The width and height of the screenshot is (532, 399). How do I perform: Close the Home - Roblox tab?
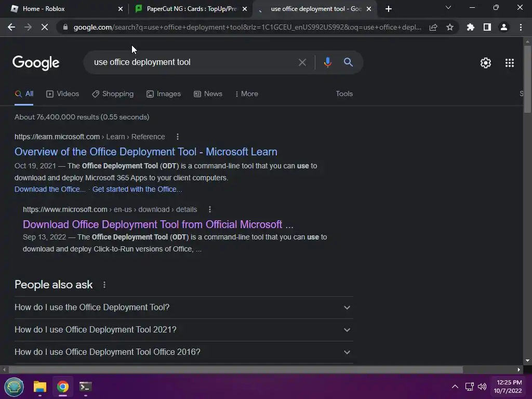click(121, 9)
